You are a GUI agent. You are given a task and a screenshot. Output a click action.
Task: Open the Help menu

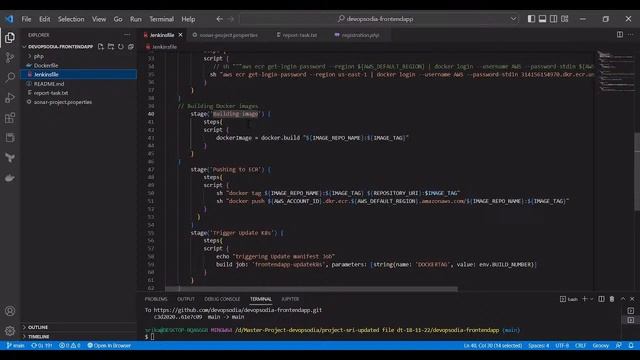pos(188,19)
